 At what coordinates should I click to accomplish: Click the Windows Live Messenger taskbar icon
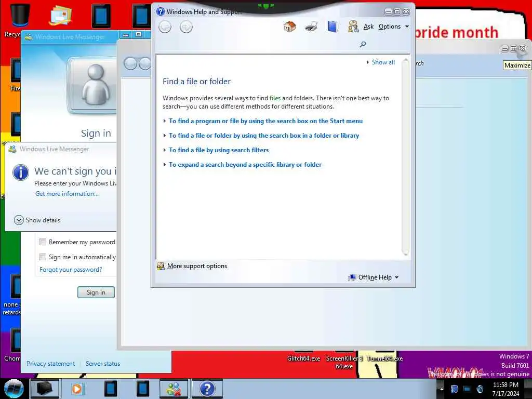pos(174,389)
